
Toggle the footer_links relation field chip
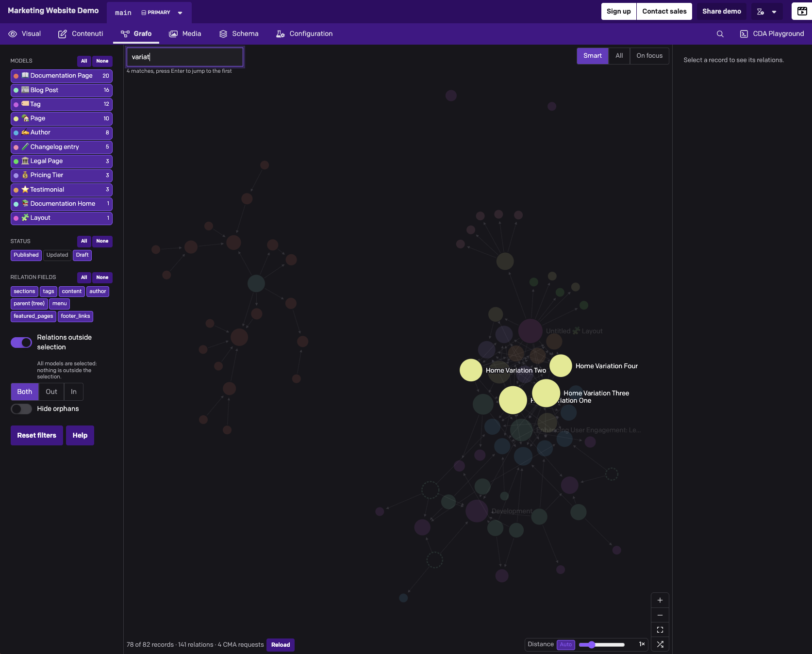pos(75,316)
